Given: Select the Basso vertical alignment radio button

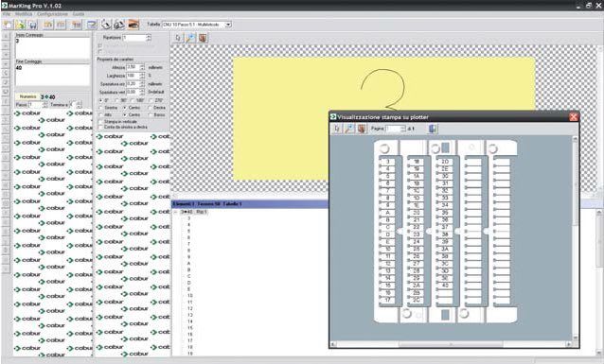Looking at the screenshot, I should pyautogui.click(x=151, y=115).
